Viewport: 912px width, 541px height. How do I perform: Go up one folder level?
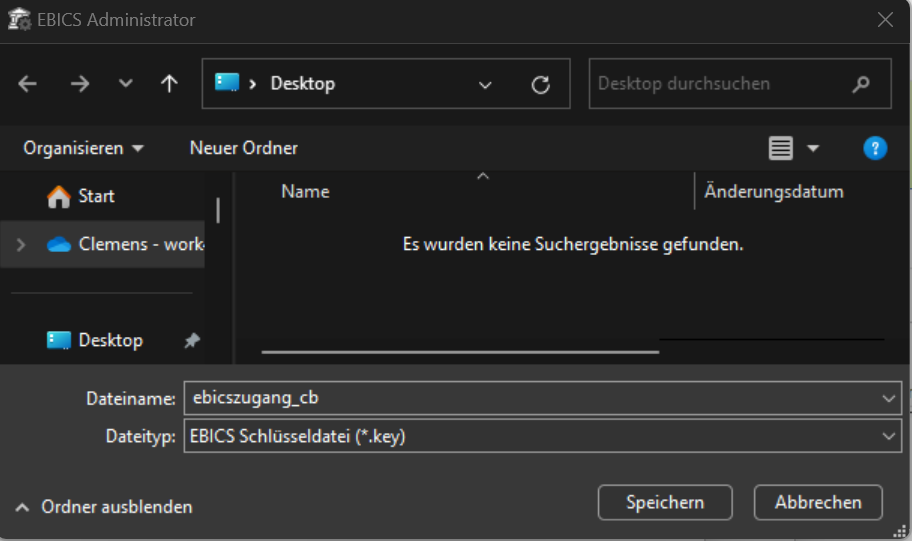point(169,84)
